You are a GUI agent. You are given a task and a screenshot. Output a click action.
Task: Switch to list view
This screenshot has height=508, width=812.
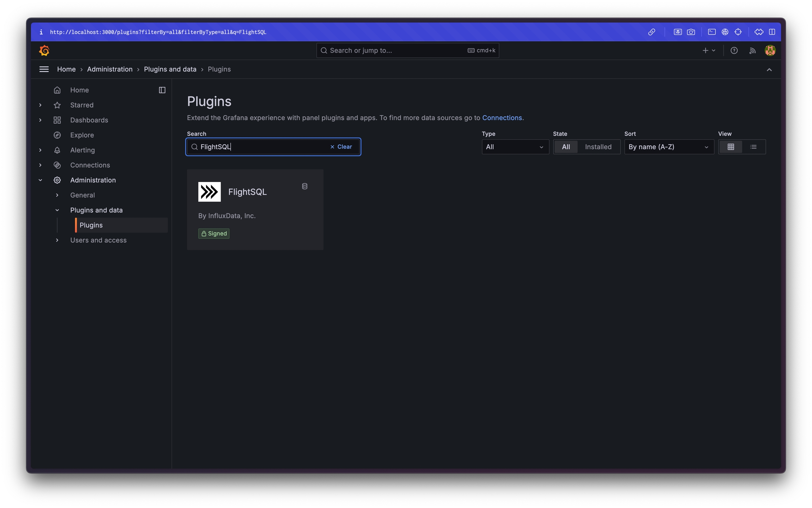tap(753, 147)
